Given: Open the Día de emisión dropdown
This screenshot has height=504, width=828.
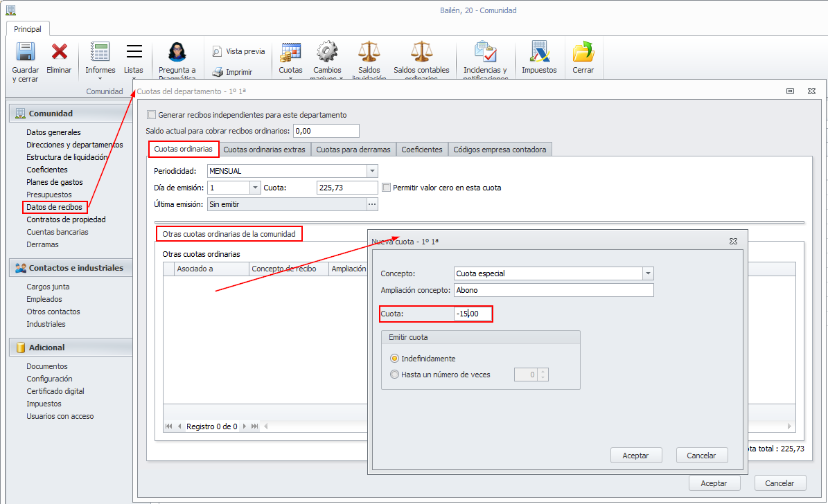Looking at the screenshot, I should coord(255,188).
